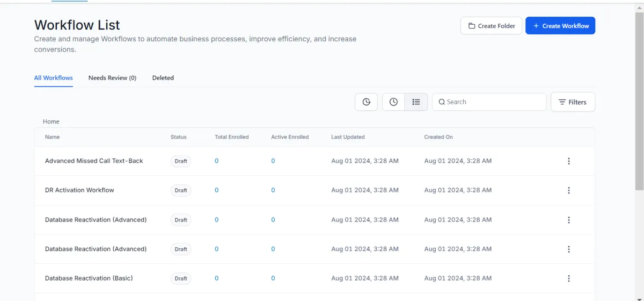Screen dimensions: 644x301
Task: Switch to the clock-icon recent view
Action: [x=393, y=102]
